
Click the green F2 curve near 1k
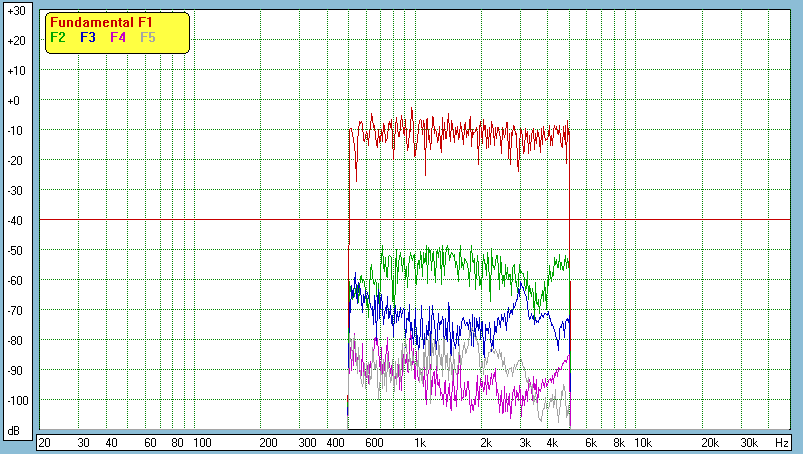pyautogui.click(x=420, y=260)
